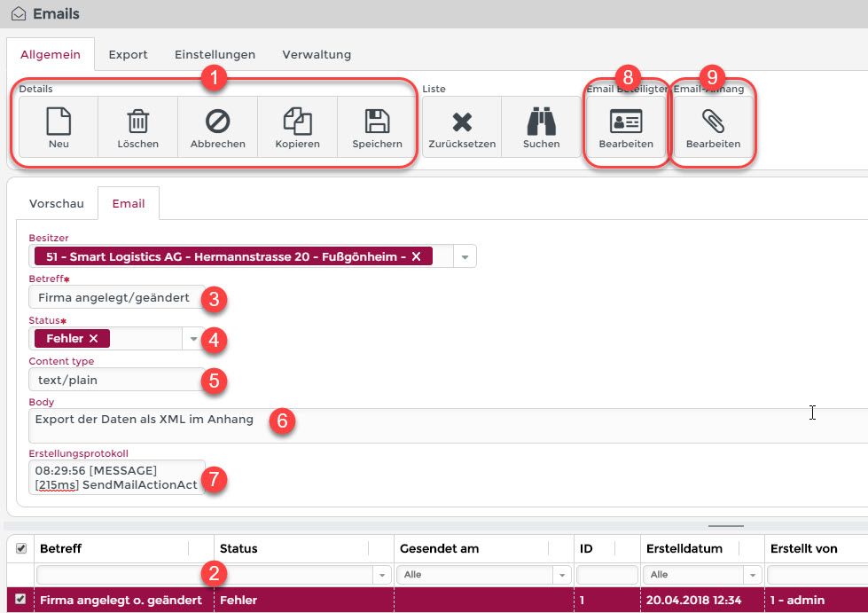Switch to the Export tab
Viewport: 868px width, 613px height.
coord(128,54)
